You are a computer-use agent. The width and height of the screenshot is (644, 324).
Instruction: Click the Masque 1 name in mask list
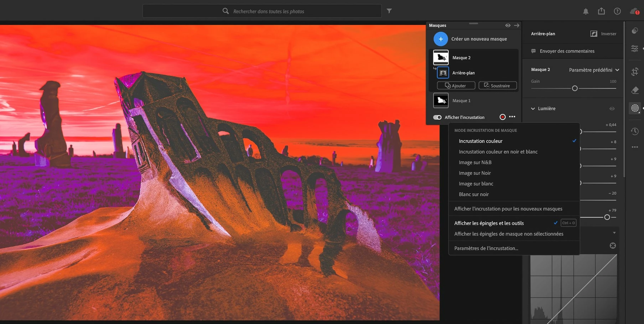coord(461,101)
